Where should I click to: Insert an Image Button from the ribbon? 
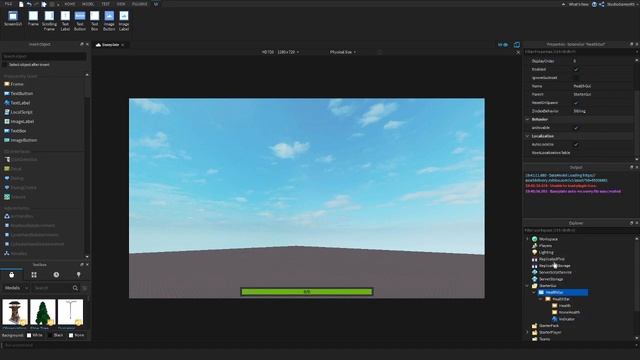[109, 21]
